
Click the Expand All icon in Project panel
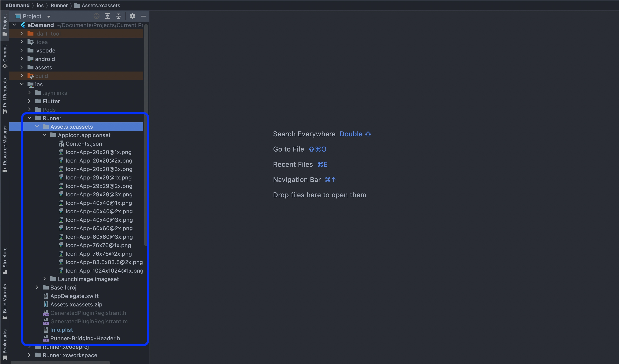tap(107, 16)
